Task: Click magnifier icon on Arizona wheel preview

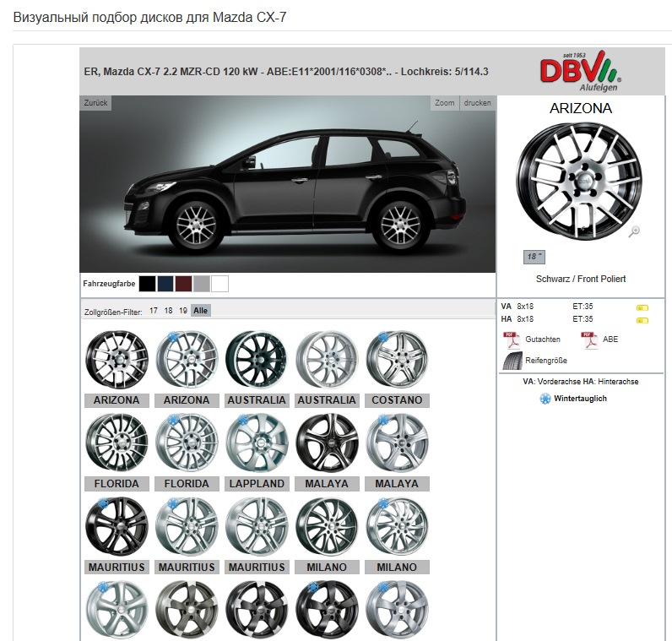Action: (634, 231)
